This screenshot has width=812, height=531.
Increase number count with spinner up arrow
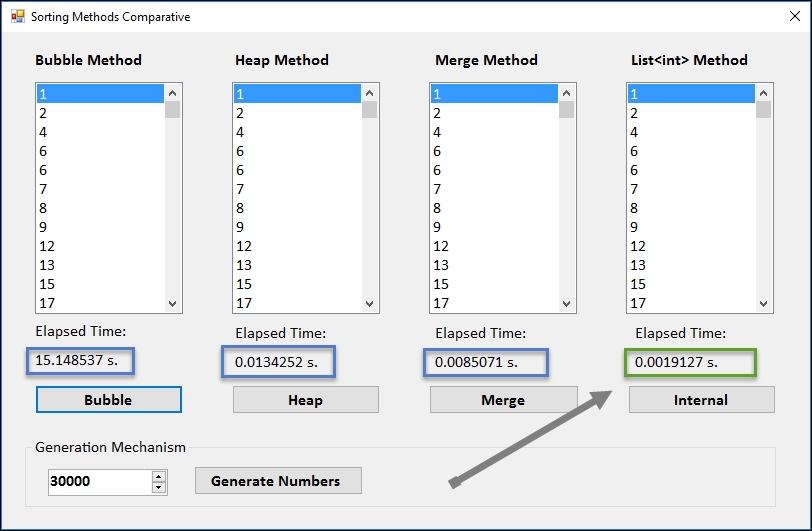(159, 476)
